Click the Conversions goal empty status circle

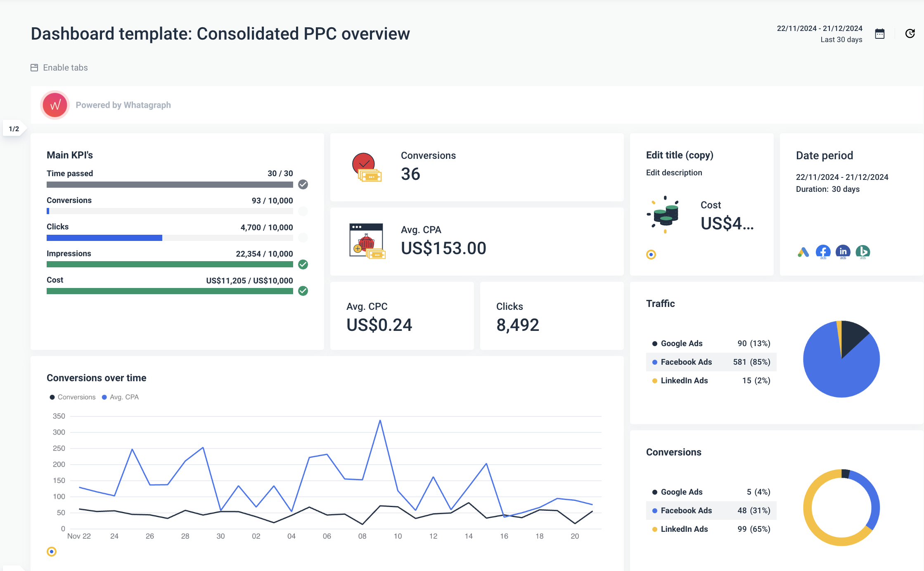tap(303, 211)
